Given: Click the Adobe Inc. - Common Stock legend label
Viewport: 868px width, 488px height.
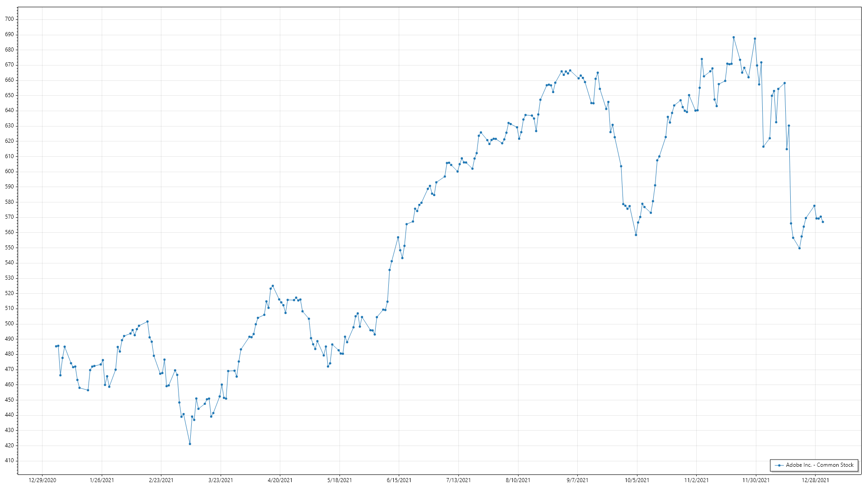Looking at the screenshot, I should [x=820, y=465].
